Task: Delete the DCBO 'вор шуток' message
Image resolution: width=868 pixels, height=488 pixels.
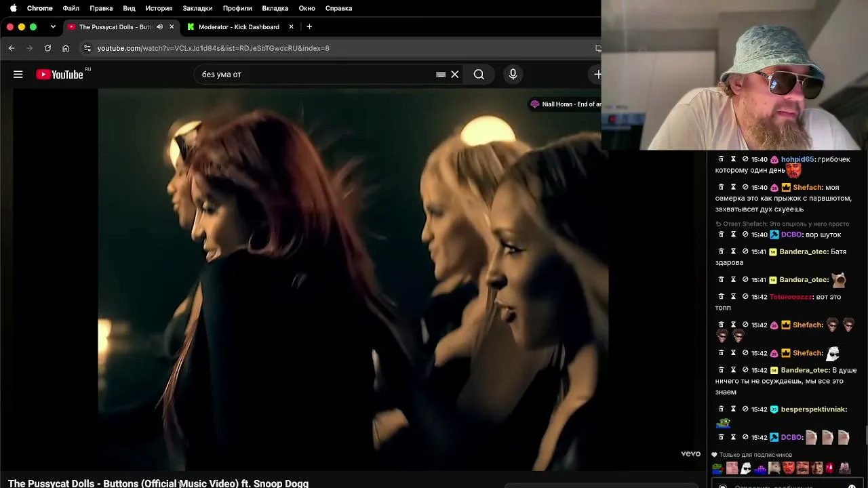Action: coord(721,235)
